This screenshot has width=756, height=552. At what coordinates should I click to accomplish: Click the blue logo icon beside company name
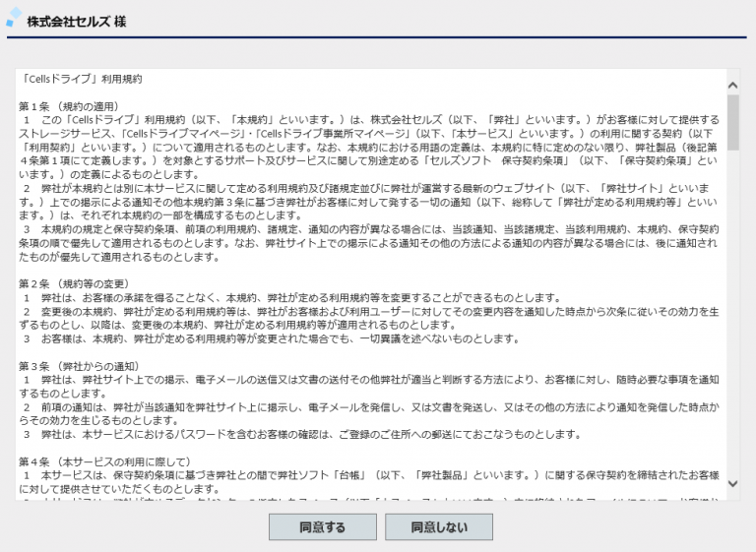click(x=14, y=18)
